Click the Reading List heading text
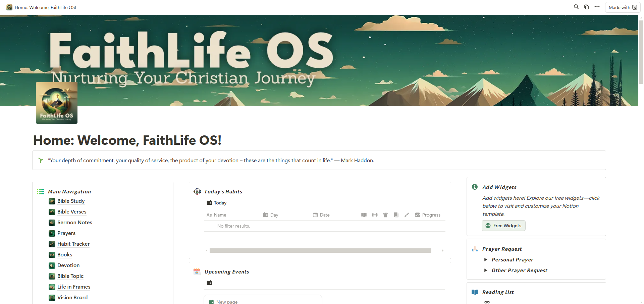Image resolution: width=644 pixels, height=304 pixels. [x=498, y=292]
